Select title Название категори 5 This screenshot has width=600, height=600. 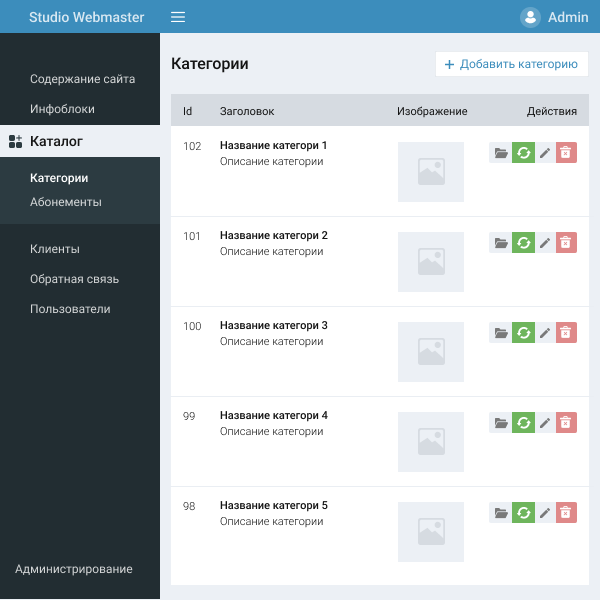tap(274, 505)
